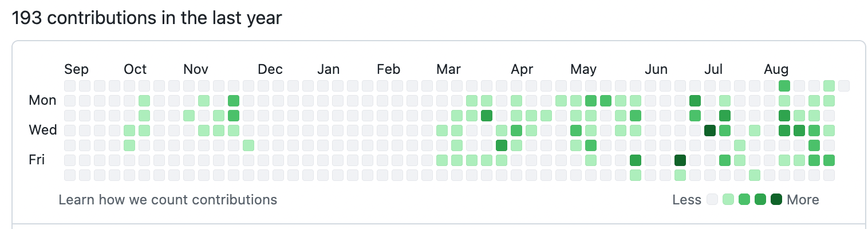This screenshot has height=229, width=868.
Task: Click the 'More' legend label
Action: click(x=803, y=200)
